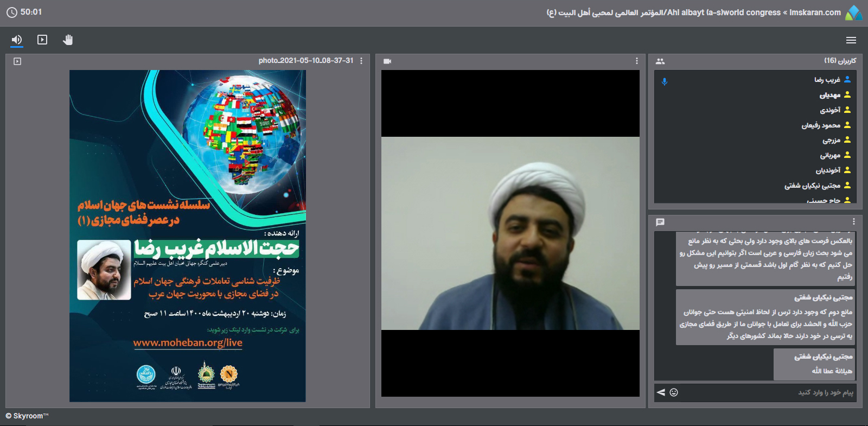
Task: Click the blue microphone icon in users list
Action: coord(665,81)
